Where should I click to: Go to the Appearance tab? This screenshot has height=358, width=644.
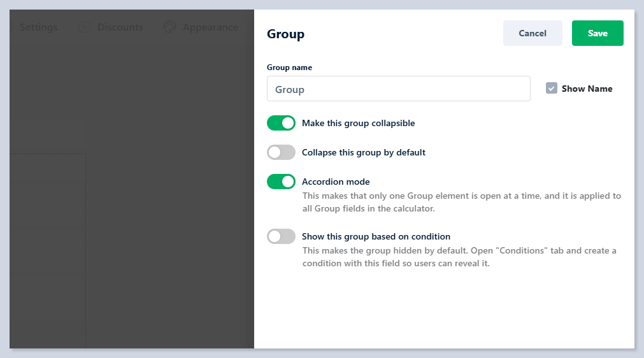[x=210, y=27]
